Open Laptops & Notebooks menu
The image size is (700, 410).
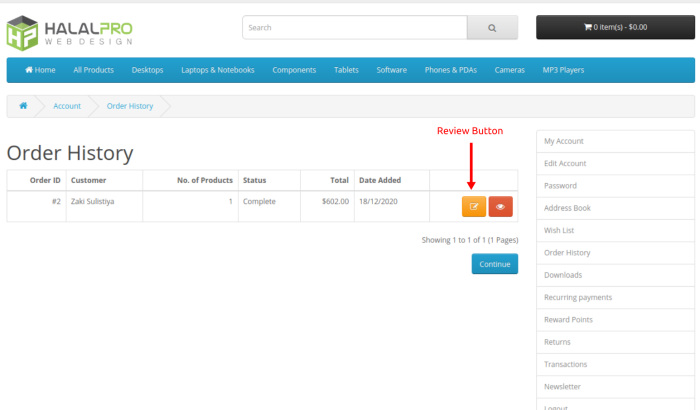(218, 70)
